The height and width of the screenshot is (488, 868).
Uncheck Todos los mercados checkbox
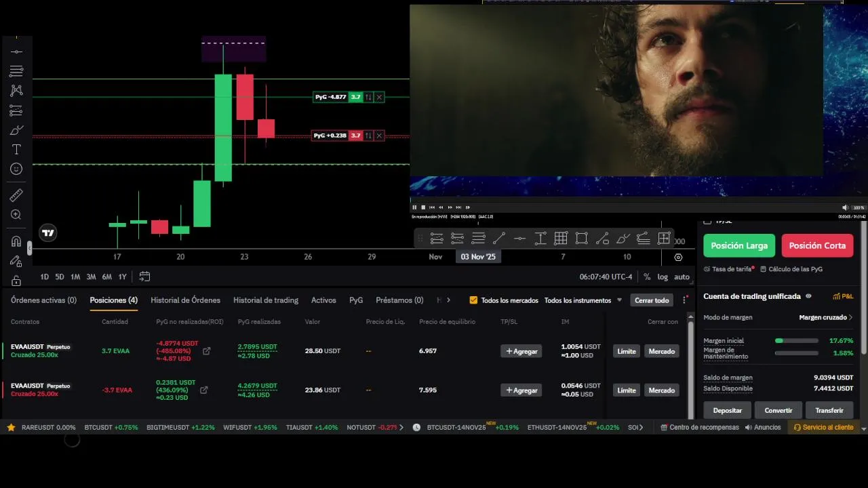click(473, 300)
